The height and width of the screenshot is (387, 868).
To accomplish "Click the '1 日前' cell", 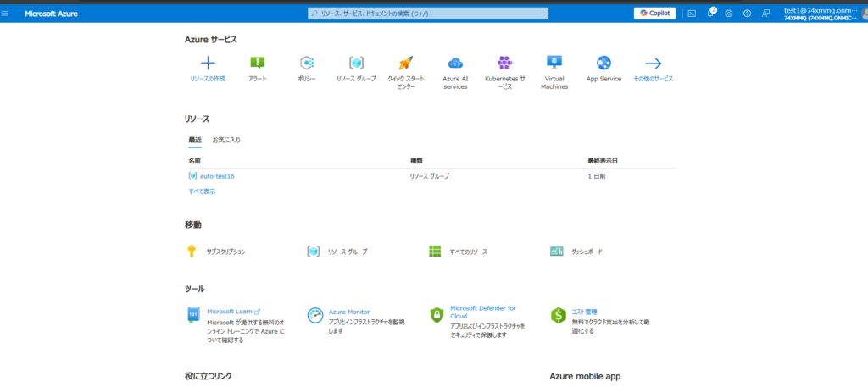I will point(597,176).
